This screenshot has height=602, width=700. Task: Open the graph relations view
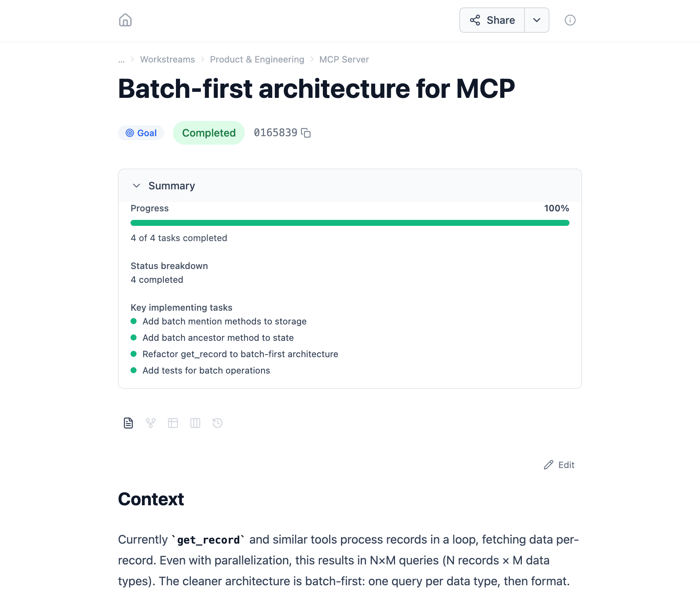point(150,423)
